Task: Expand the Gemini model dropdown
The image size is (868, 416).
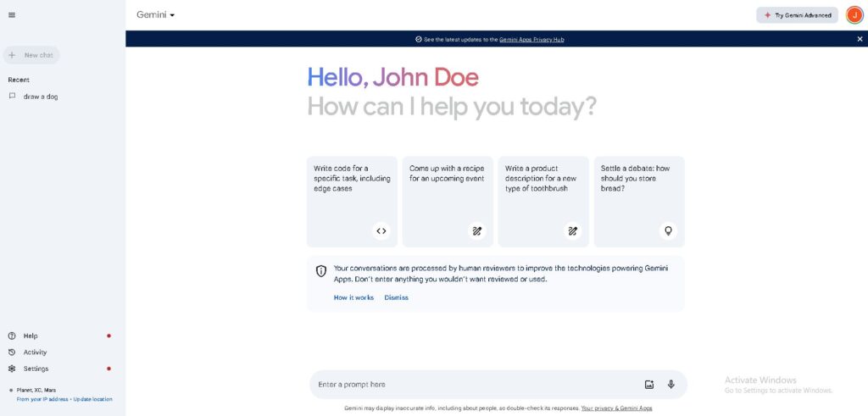Action: coord(156,14)
